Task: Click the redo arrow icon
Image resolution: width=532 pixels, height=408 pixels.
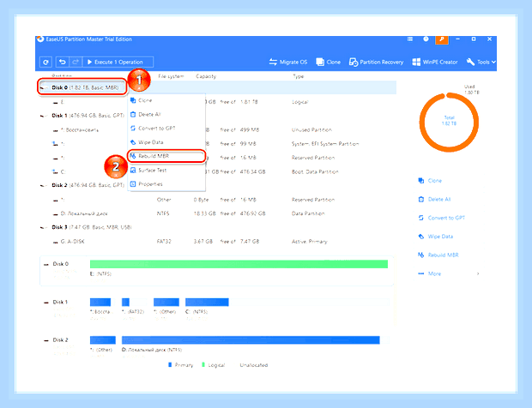Action: click(x=76, y=62)
